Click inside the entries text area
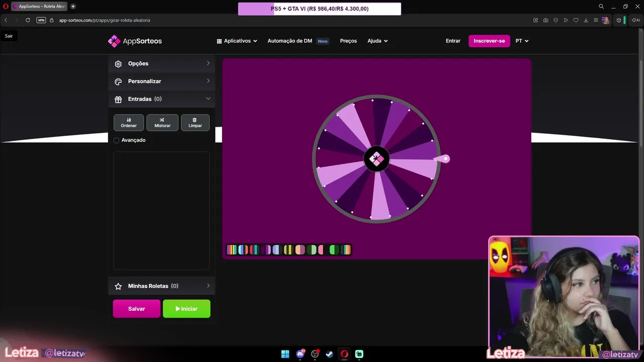The image size is (644, 362). (162, 211)
